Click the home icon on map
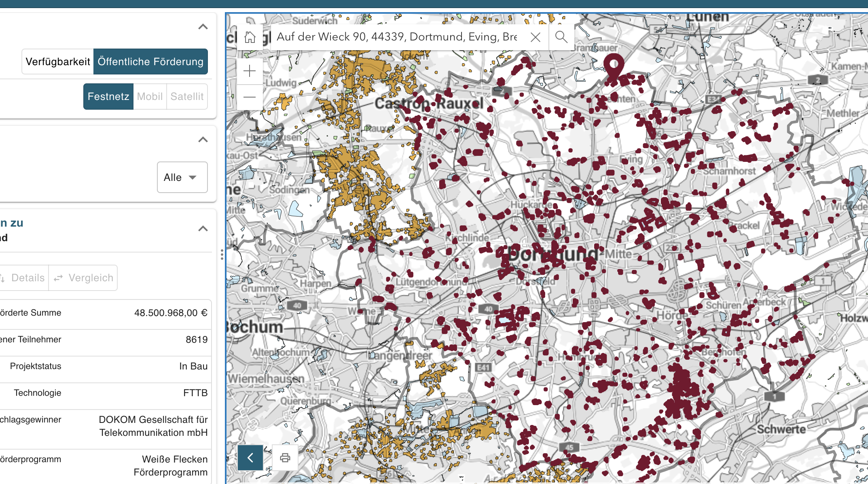 pyautogui.click(x=250, y=37)
